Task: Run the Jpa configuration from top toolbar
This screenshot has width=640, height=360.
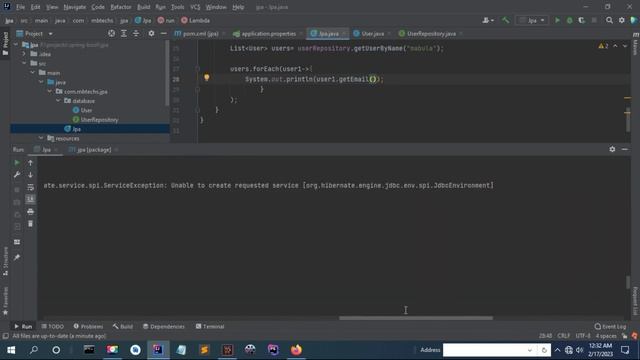Action: point(557,20)
